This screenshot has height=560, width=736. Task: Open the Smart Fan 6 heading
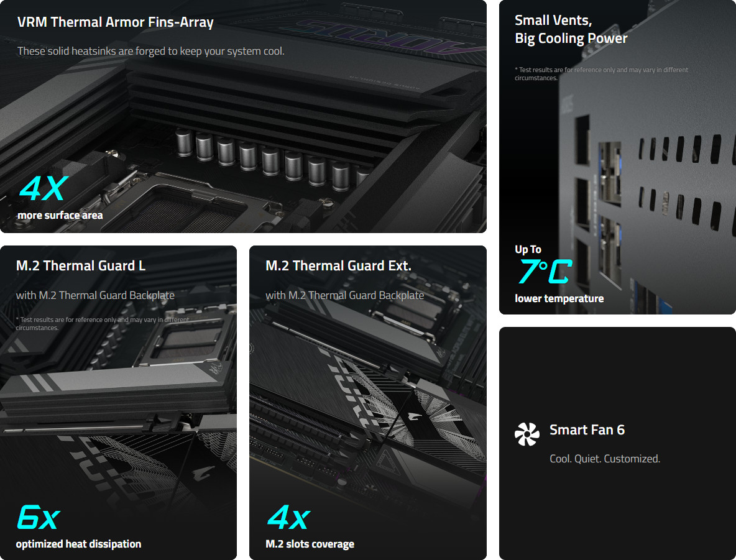[587, 430]
